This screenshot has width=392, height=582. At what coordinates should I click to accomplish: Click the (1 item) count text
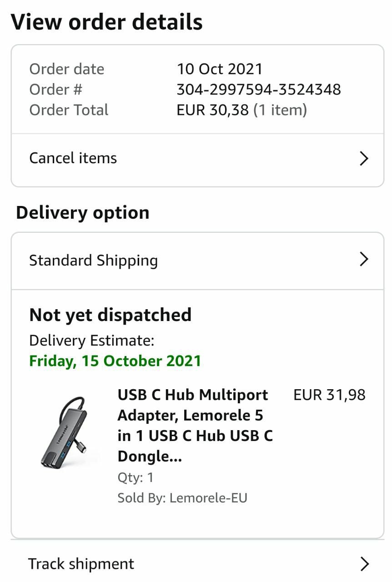[280, 110]
